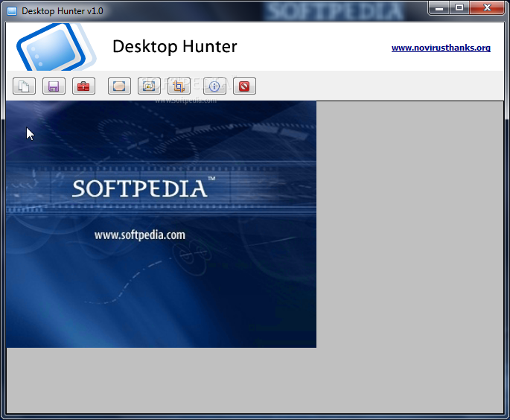Open the red toolbox settings
Screen dimensions: 510x420
coord(83,86)
